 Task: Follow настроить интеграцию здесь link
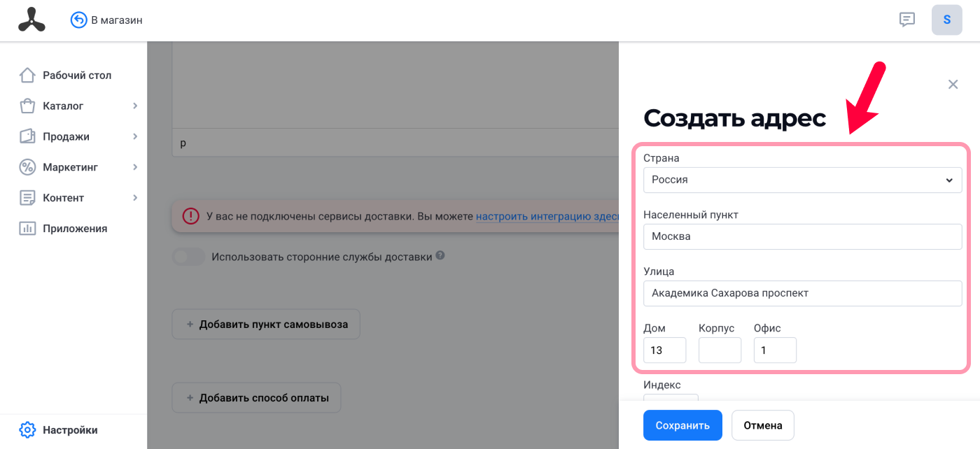(547, 216)
